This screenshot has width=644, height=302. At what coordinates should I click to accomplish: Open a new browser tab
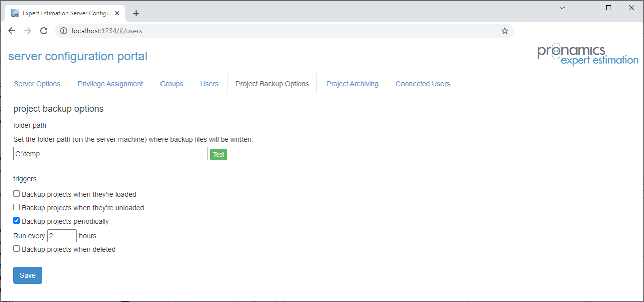136,13
